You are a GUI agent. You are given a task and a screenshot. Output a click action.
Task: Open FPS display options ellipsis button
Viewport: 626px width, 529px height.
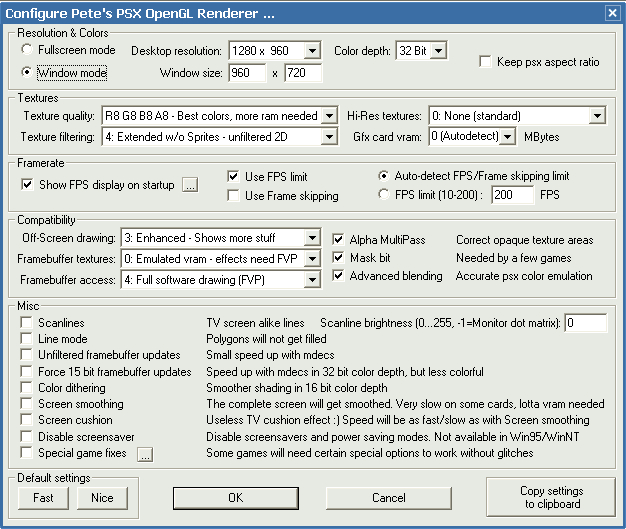190,185
